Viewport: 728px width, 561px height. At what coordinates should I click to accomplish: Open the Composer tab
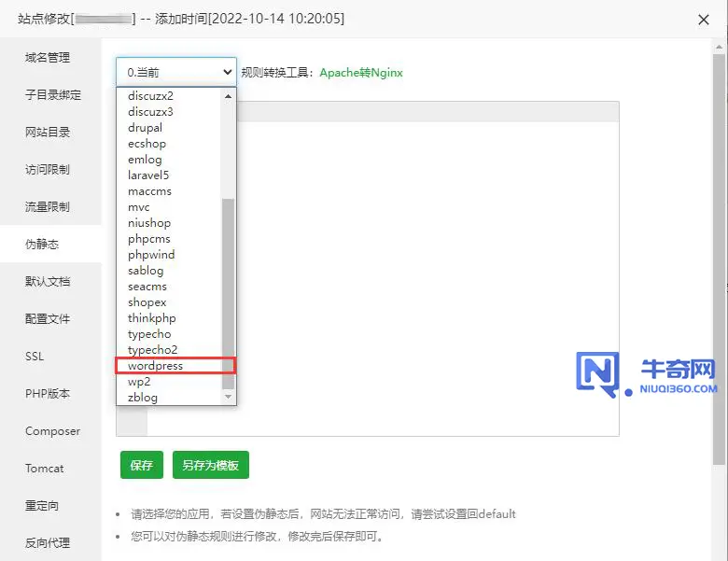click(x=50, y=431)
